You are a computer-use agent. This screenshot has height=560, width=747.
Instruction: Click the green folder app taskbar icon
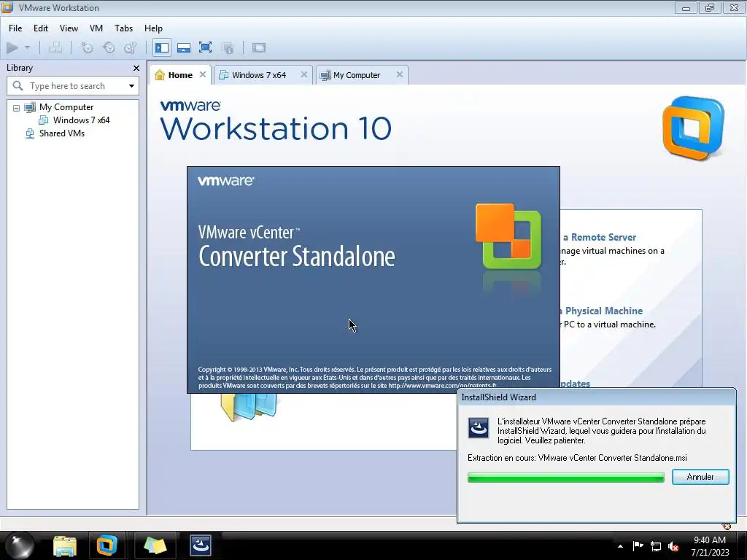155,545
